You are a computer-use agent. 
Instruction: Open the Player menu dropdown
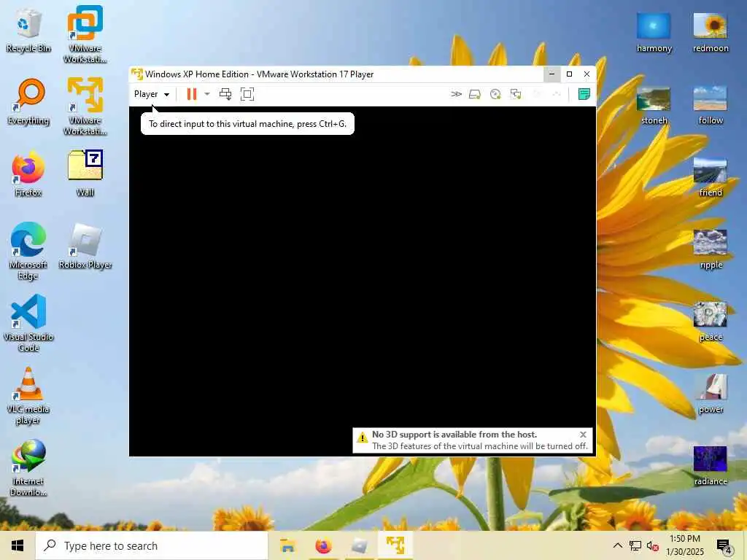pyautogui.click(x=152, y=94)
